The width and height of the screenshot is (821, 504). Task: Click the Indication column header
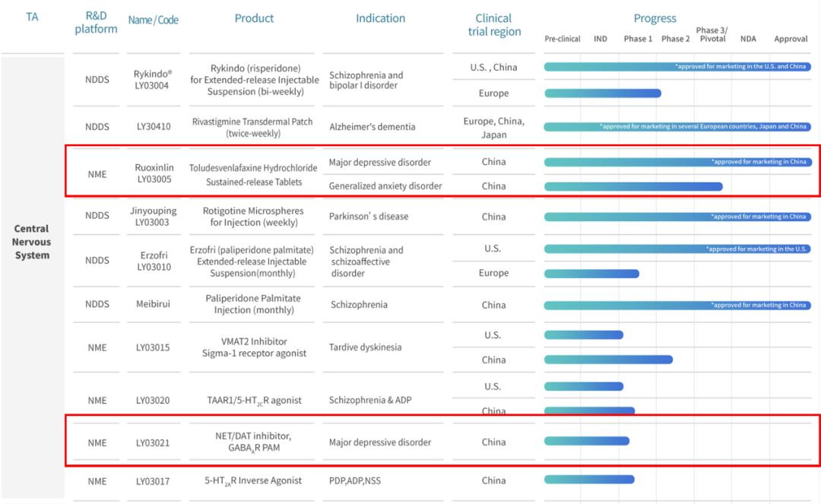click(x=380, y=18)
